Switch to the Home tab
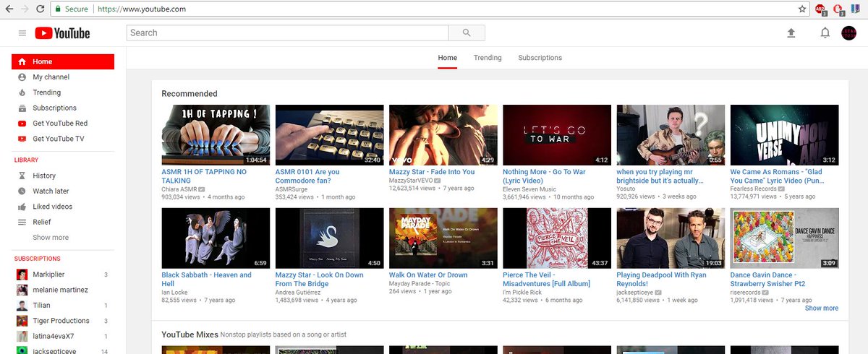 [448, 58]
